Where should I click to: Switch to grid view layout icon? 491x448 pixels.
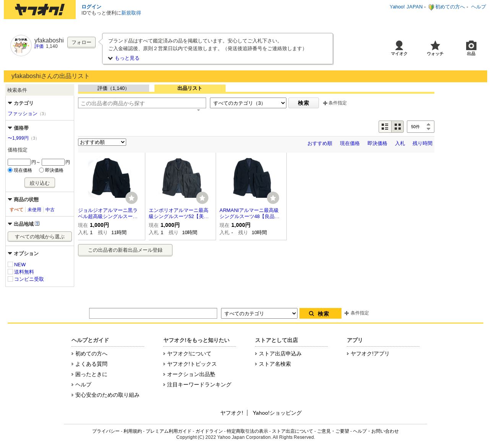[x=398, y=127]
